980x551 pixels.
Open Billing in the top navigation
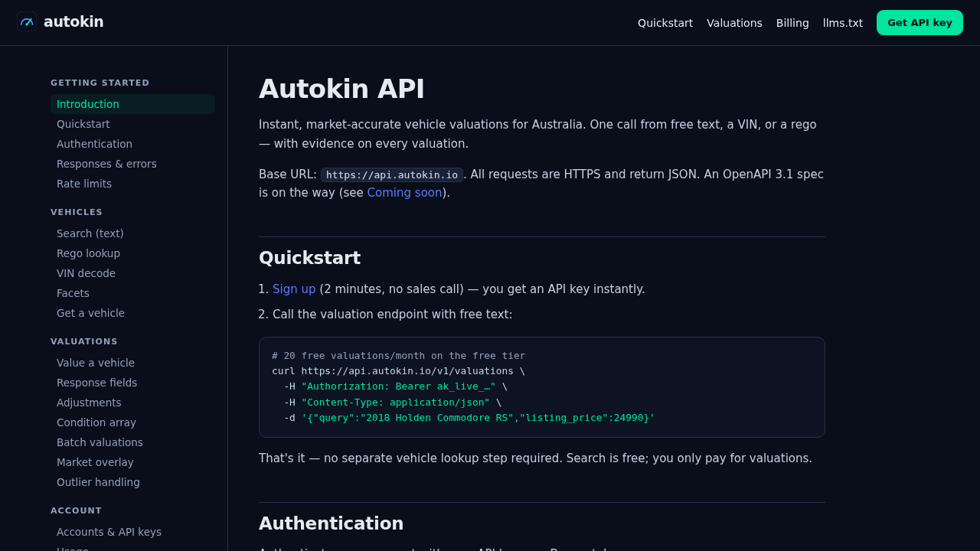coord(792,23)
